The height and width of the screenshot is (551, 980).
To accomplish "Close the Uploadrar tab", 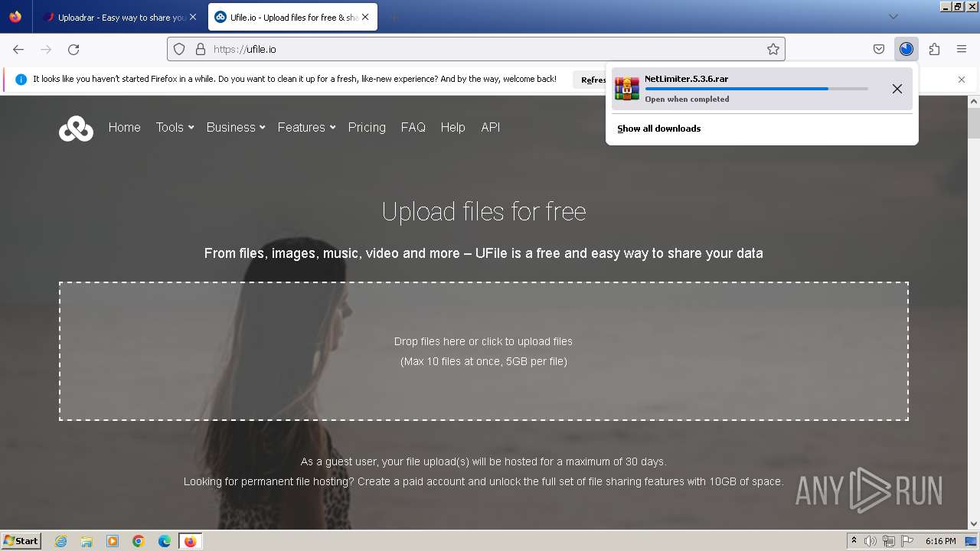I will point(192,17).
